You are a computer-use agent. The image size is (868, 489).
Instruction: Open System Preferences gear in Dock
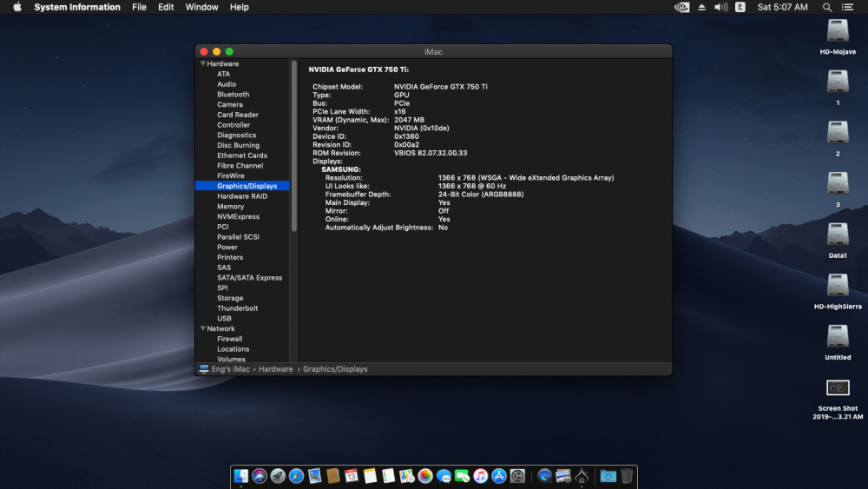517,476
